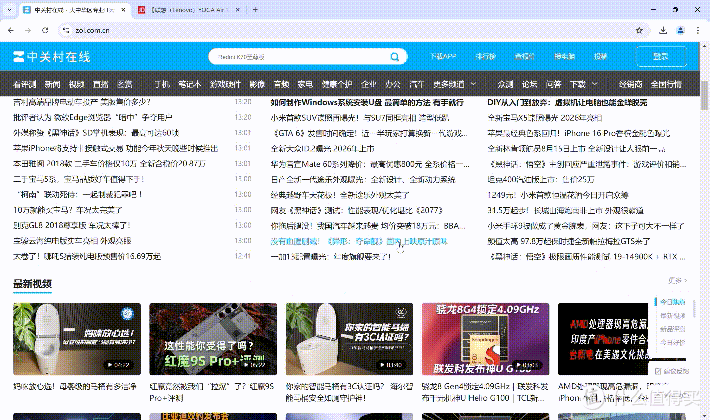Open 汽车 channel in navigation bar
This screenshot has width=710, height=420.
tap(416, 84)
